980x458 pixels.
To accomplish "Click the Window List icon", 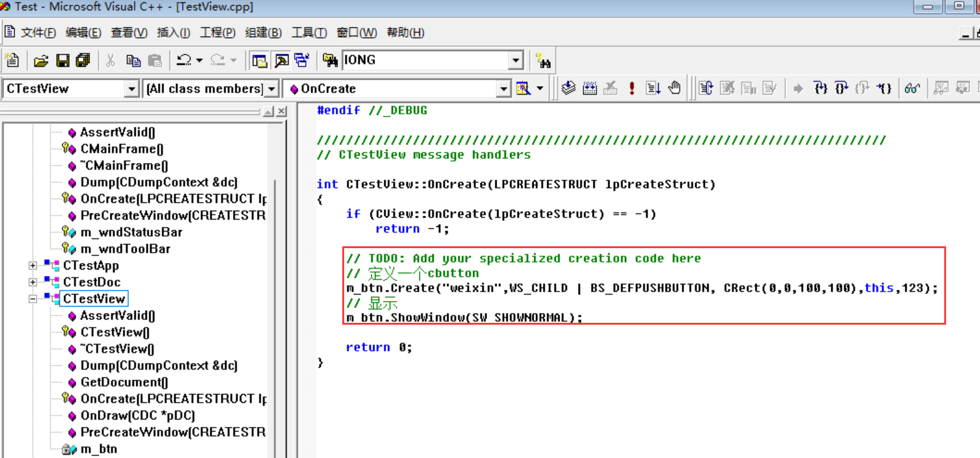I will [302, 60].
